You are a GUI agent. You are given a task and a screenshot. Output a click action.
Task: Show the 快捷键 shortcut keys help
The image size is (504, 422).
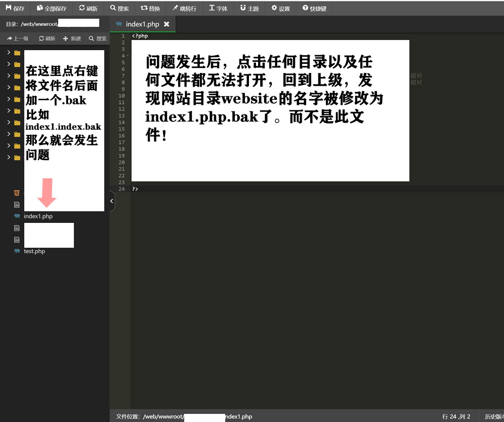click(x=314, y=9)
